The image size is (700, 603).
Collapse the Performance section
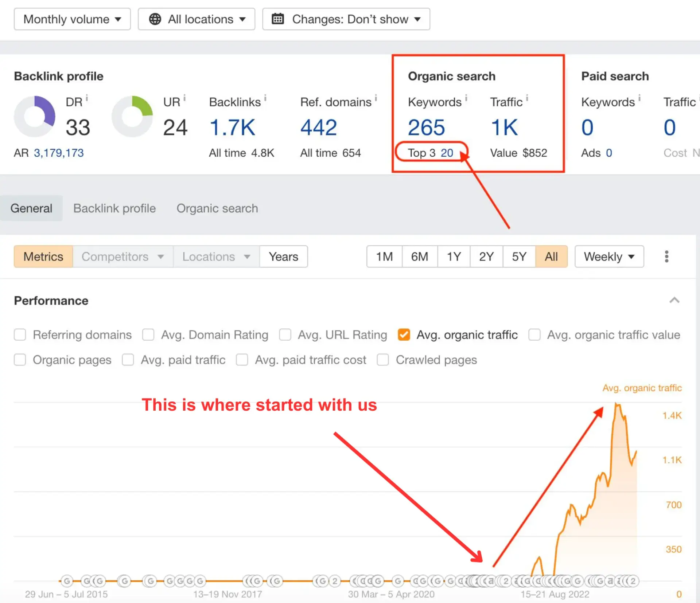(674, 301)
